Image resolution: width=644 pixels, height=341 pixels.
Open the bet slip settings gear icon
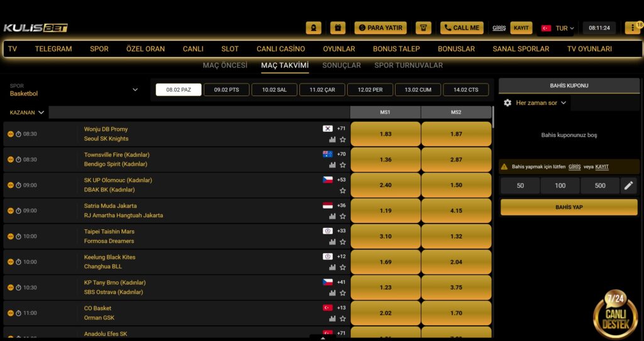click(x=508, y=102)
